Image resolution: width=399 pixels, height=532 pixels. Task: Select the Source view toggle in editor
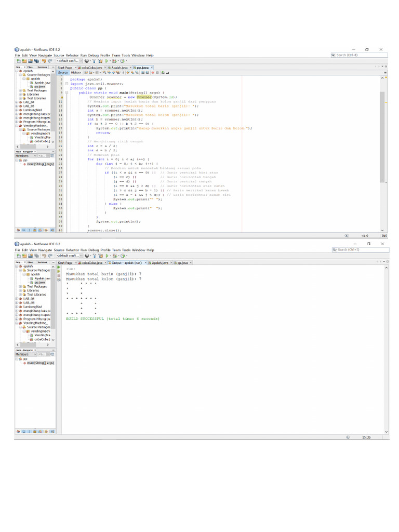tap(63, 73)
